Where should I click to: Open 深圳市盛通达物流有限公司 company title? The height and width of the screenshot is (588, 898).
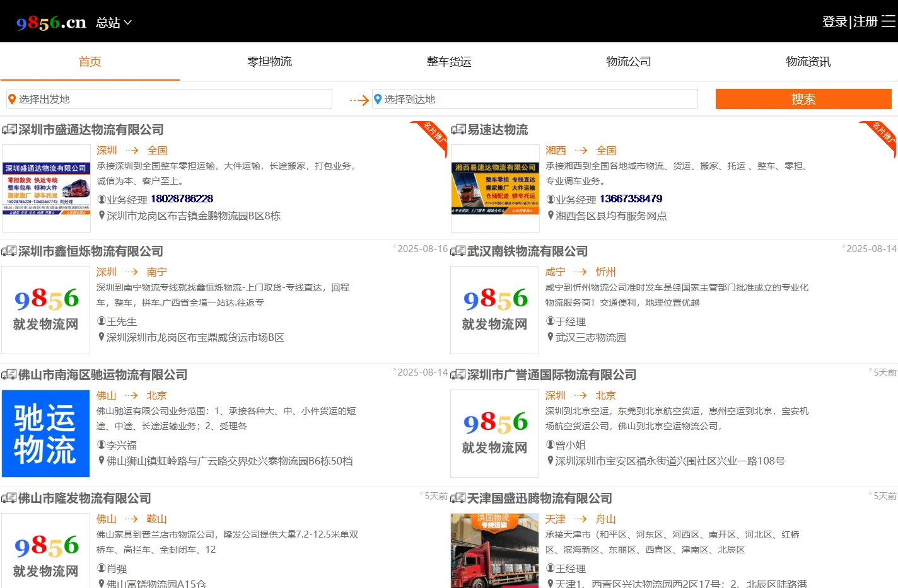click(x=91, y=130)
